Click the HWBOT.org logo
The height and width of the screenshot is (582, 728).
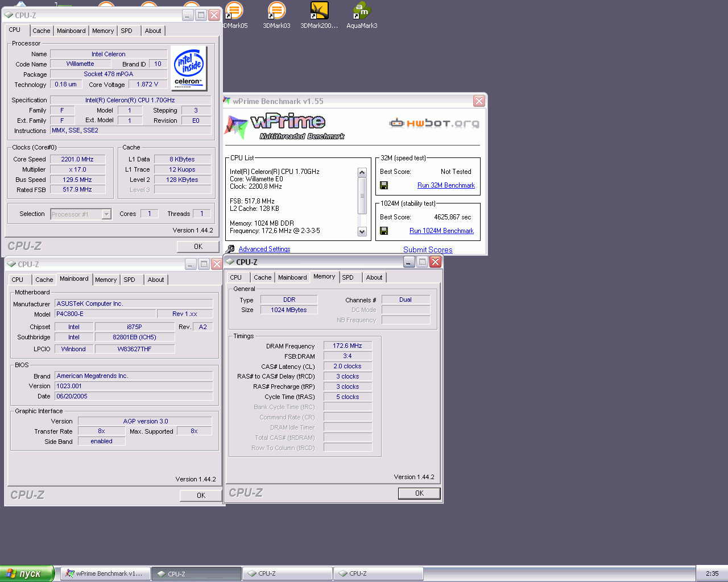[434, 123]
